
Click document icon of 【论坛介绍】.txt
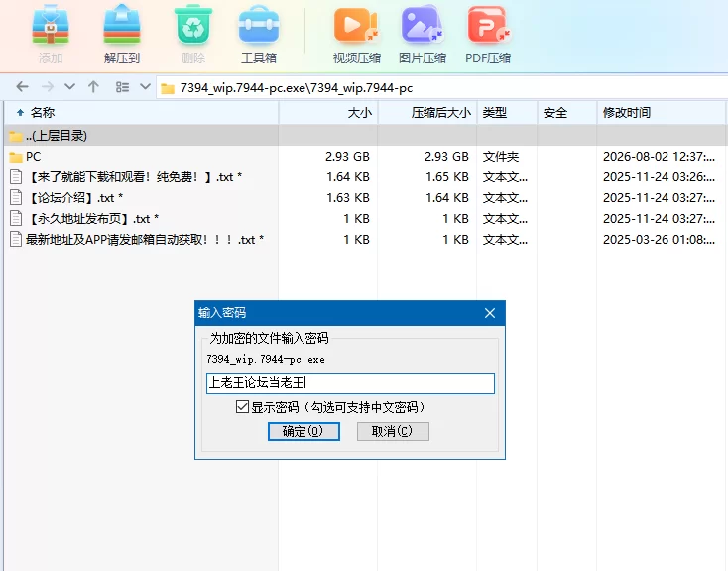click(16, 197)
